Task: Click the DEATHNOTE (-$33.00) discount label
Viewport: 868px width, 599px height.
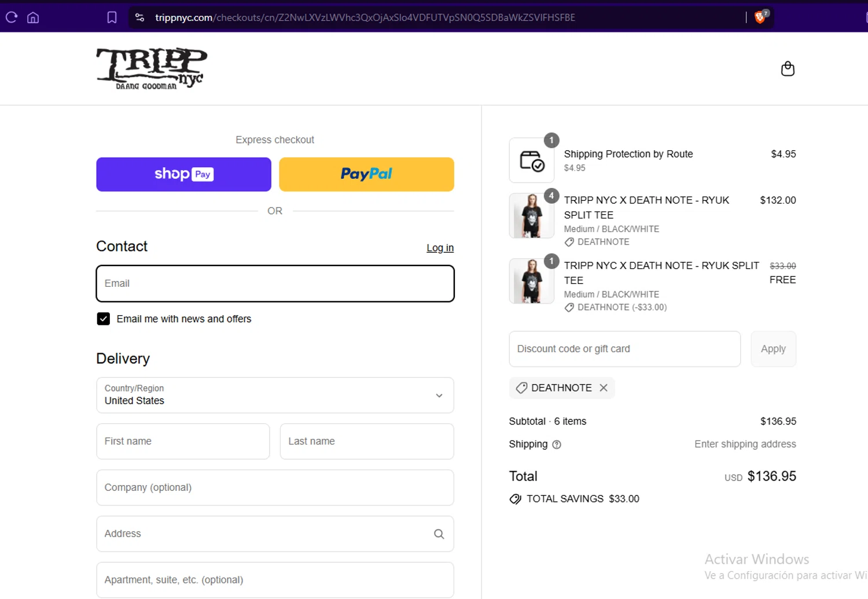Action: pyautogui.click(x=622, y=308)
